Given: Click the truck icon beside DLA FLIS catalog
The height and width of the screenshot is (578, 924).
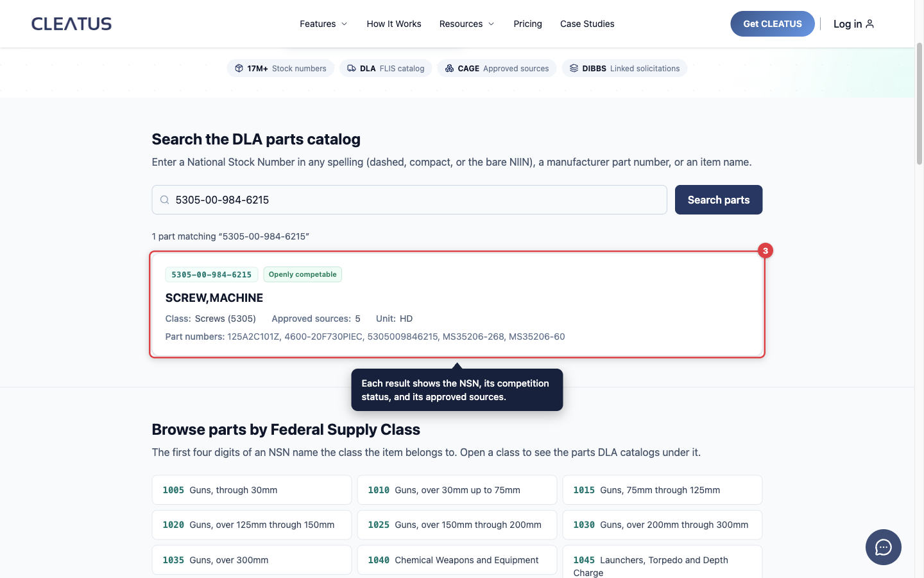Looking at the screenshot, I should (x=352, y=68).
